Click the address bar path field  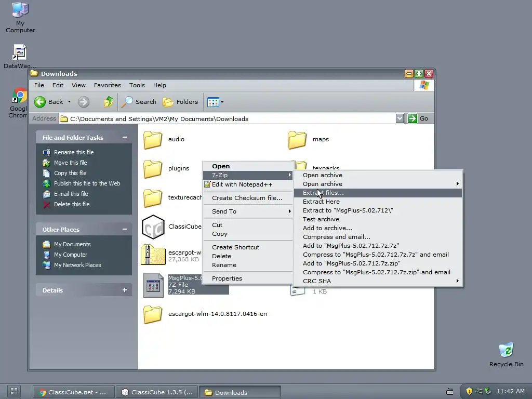click(x=227, y=119)
